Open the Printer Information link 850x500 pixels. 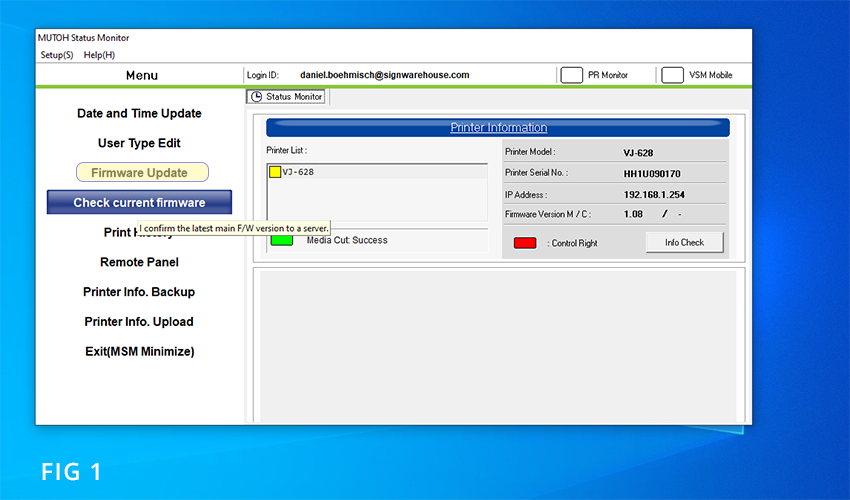pos(498,127)
